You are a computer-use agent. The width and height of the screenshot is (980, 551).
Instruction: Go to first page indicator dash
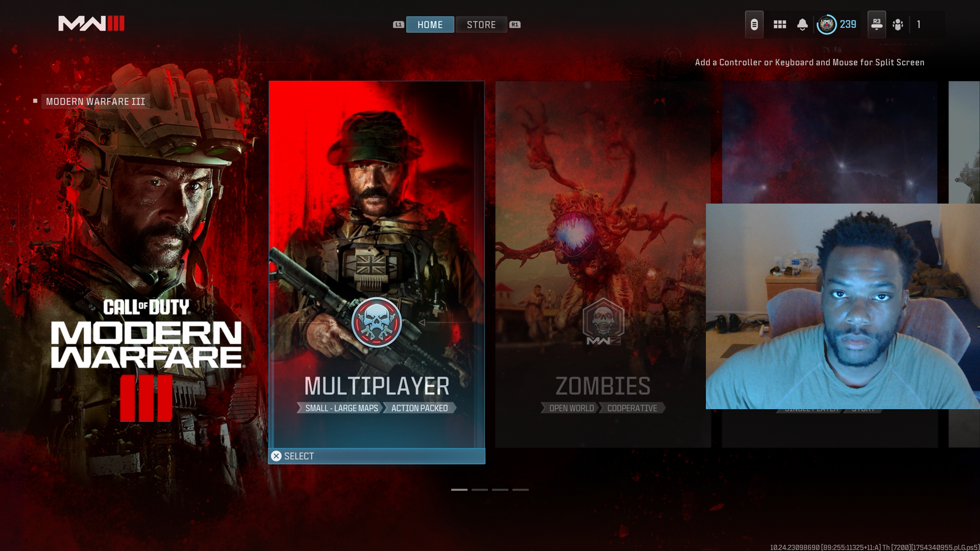coord(459,490)
